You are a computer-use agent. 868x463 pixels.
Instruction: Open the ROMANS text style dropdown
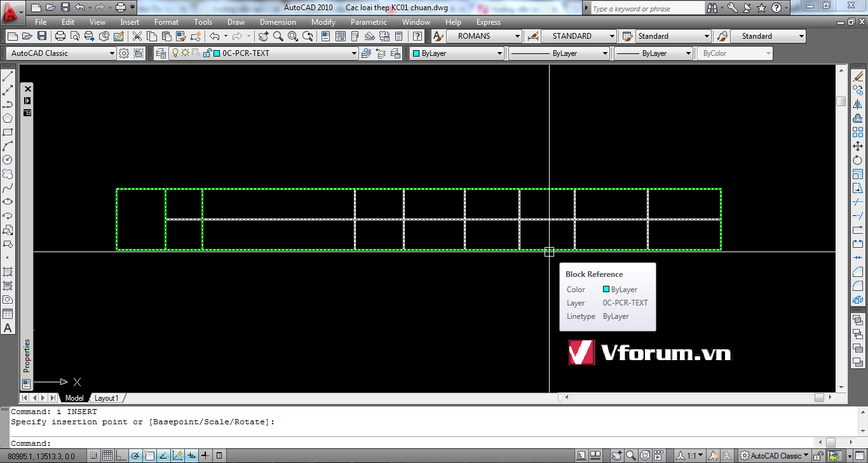pos(484,36)
